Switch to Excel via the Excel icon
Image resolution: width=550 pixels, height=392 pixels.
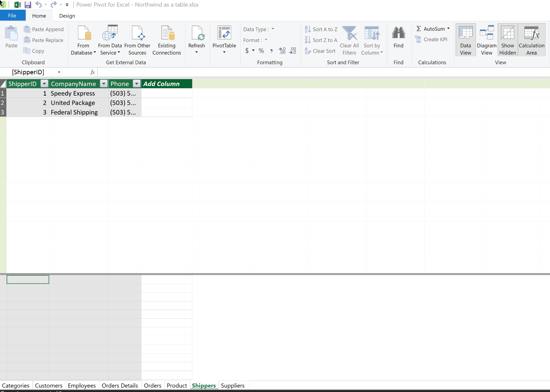17,5
